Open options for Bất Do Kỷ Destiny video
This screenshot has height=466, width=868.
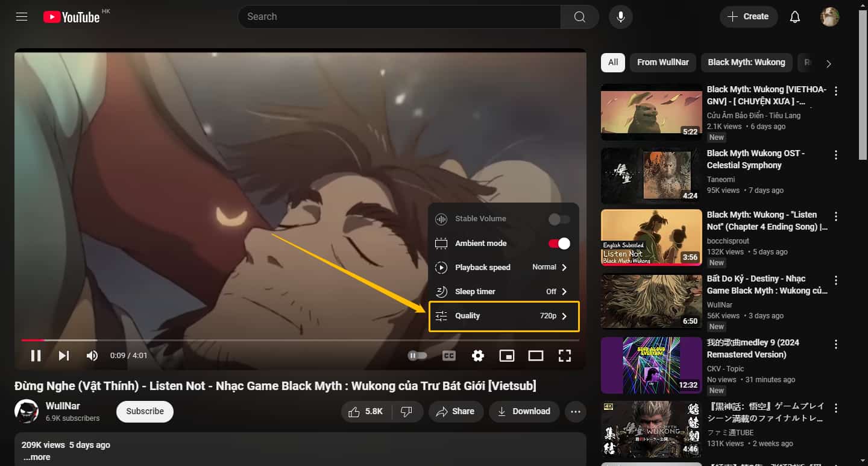(836, 280)
